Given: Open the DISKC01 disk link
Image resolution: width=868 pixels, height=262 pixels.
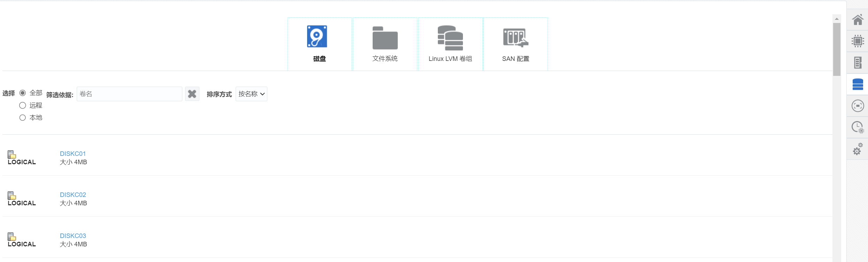Looking at the screenshot, I should (73, 154).
